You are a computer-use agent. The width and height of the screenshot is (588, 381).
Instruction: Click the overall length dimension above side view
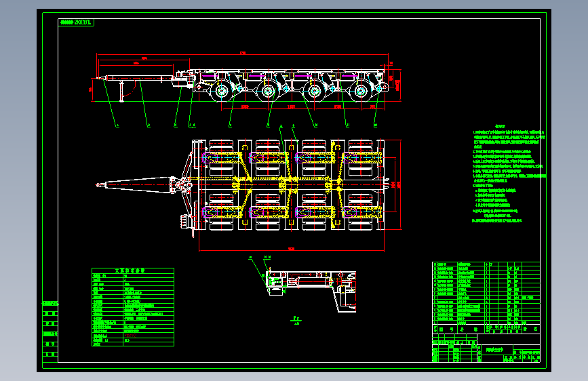click(x=243, y=54)
